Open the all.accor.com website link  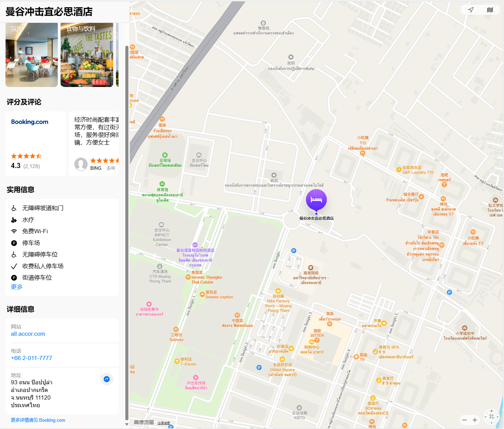pos(28,334)
